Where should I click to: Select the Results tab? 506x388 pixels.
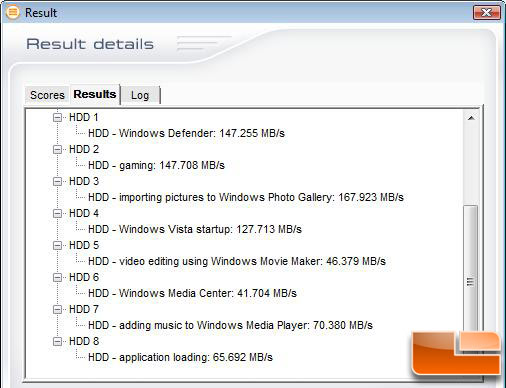[x=95, y=94]
